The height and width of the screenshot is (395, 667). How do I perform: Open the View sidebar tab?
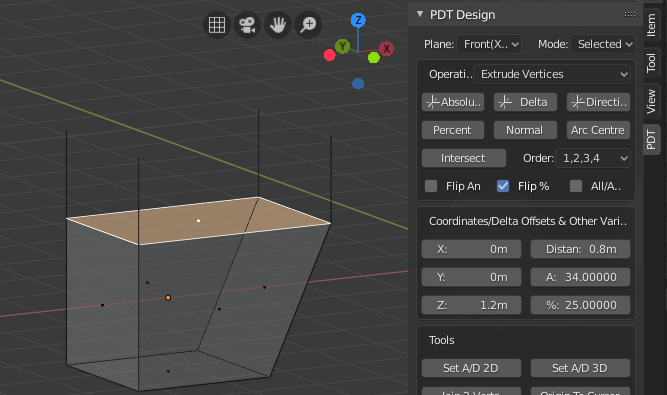[x=651, y=101]
